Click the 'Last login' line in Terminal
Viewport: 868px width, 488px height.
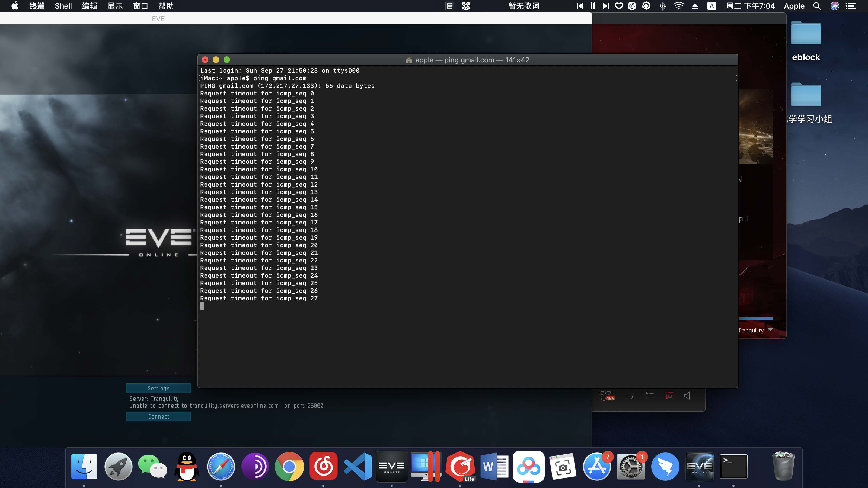pos(280,71)
